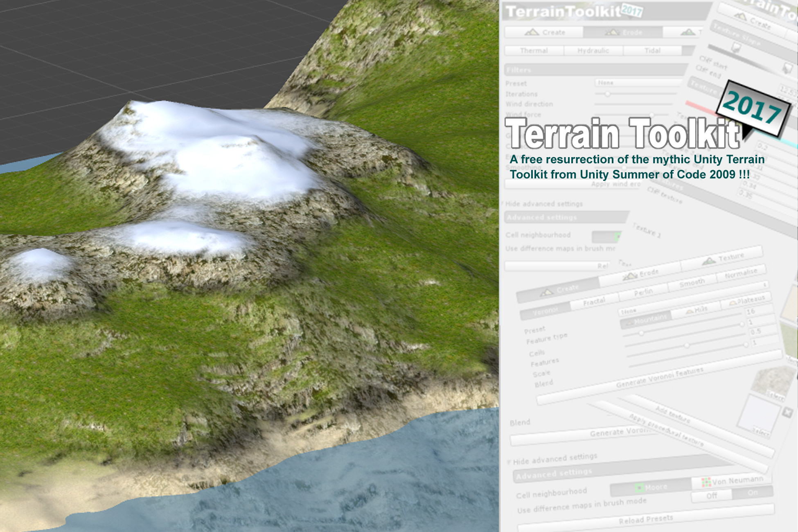Open the Texture tab above the Normalise button
Viewport: 798px width, 532px height.
(722, 258)
